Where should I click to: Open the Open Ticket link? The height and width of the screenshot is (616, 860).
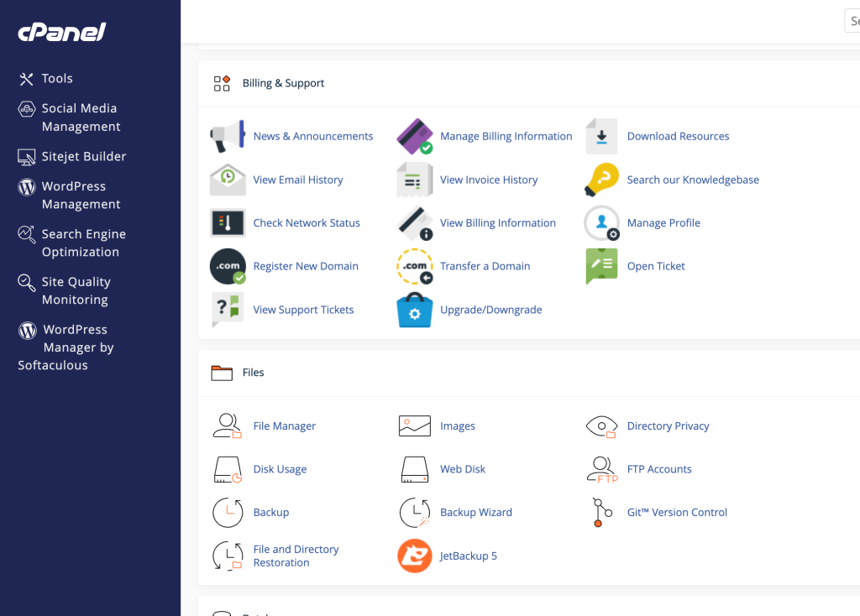point(655,266)
